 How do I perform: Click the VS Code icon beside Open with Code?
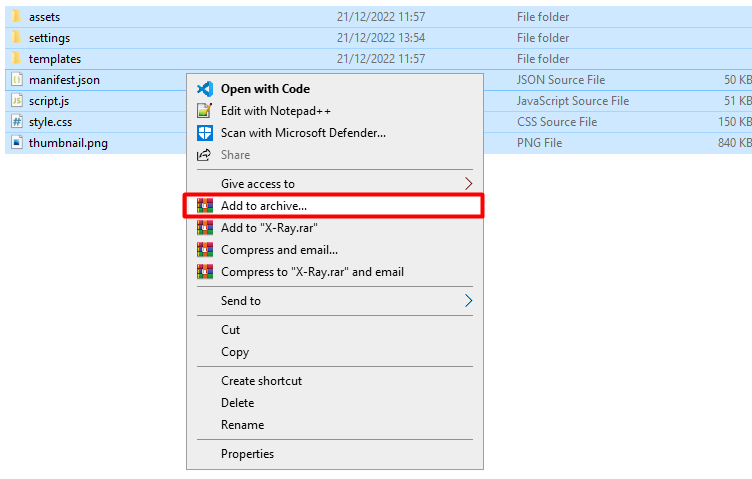point(205,89)
